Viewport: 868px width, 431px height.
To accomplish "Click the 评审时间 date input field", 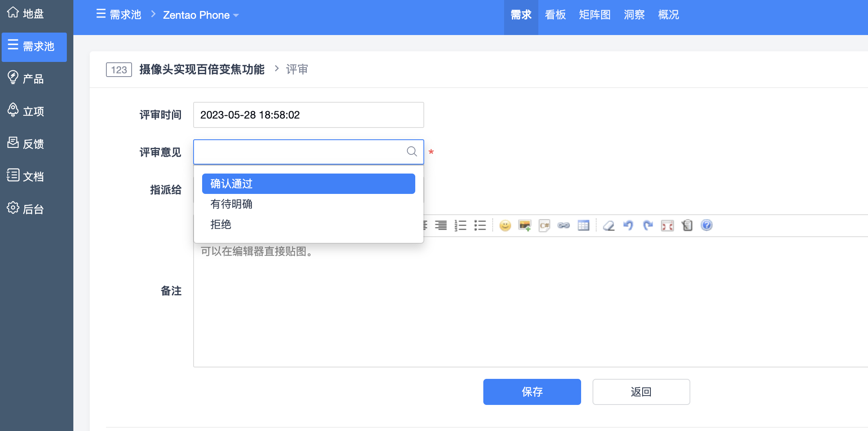I will tap(308, 115).
